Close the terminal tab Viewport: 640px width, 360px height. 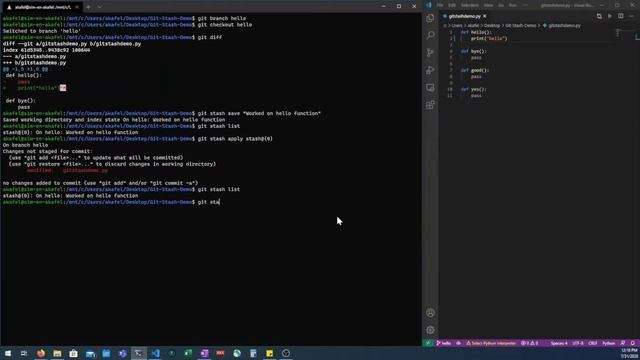(x=77, y=7)
